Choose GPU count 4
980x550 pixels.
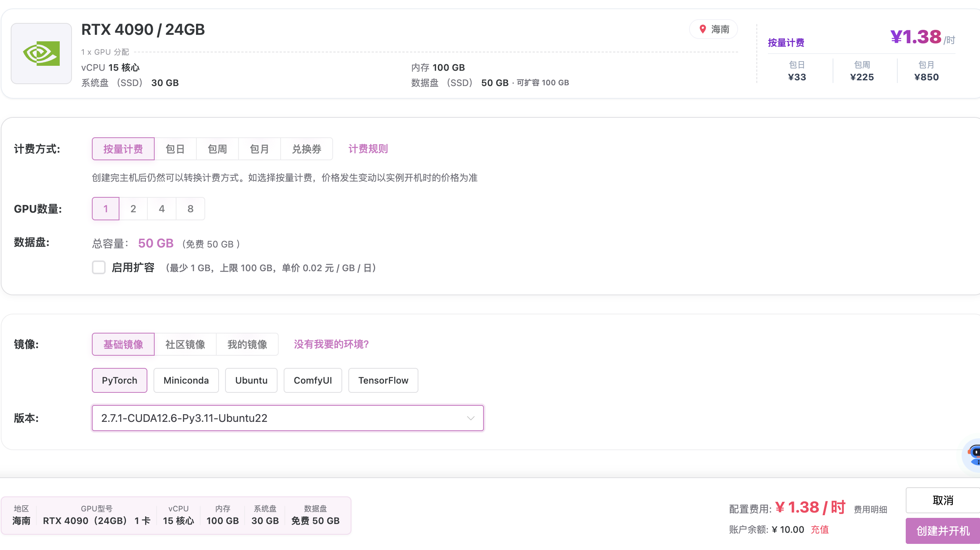pos(162,209)
